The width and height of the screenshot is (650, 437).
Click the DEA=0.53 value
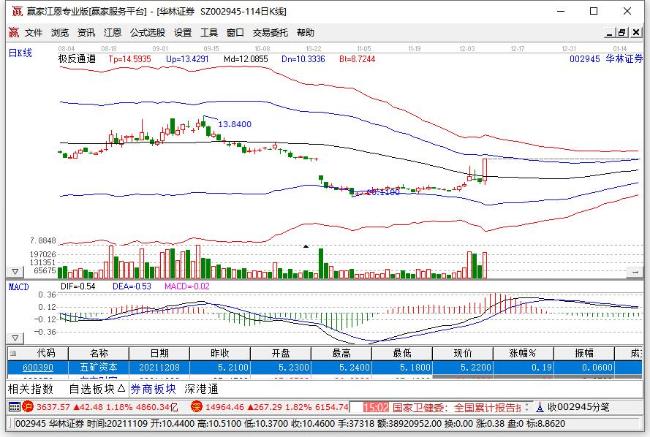[132, 286]
